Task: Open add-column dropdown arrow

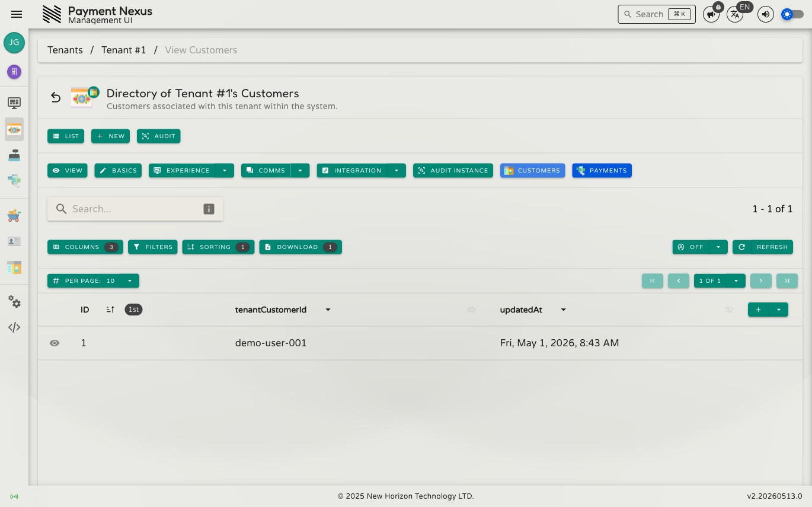Action: point(779,310)
